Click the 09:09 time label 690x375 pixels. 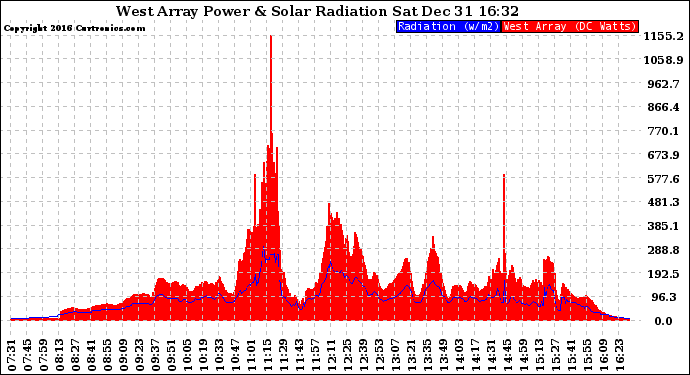[124, 355]
